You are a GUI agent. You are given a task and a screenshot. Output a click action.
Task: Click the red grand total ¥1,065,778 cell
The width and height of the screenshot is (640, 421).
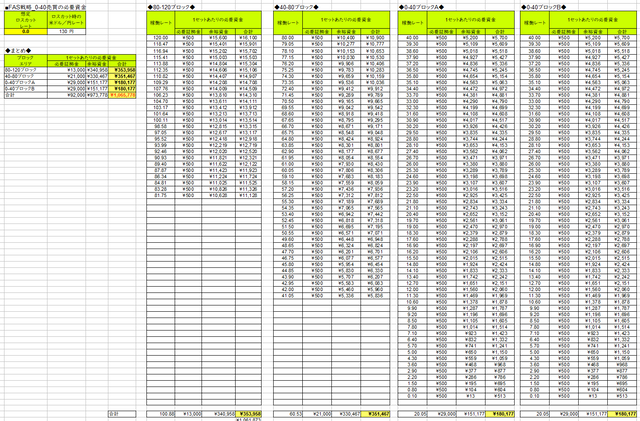click(122, 95)
